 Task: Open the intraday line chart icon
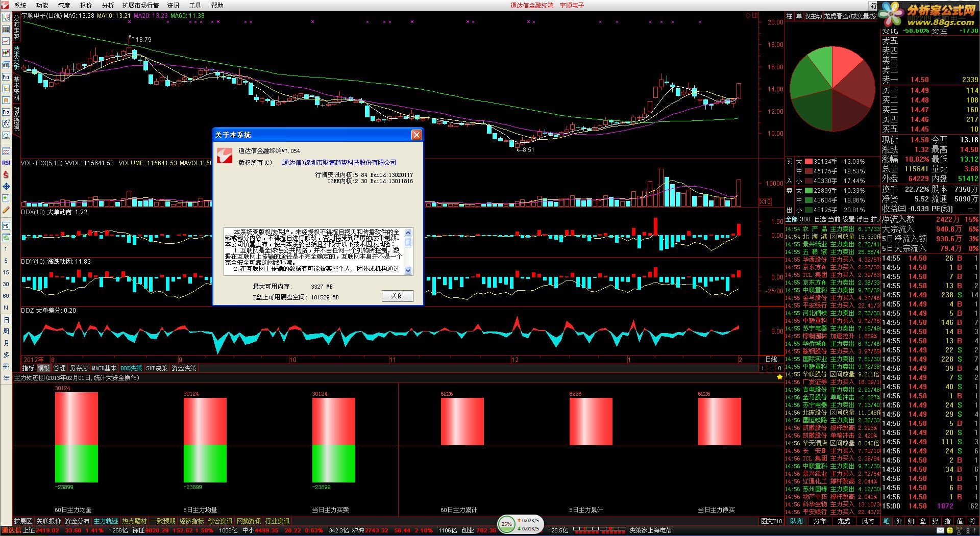point(6,41)
